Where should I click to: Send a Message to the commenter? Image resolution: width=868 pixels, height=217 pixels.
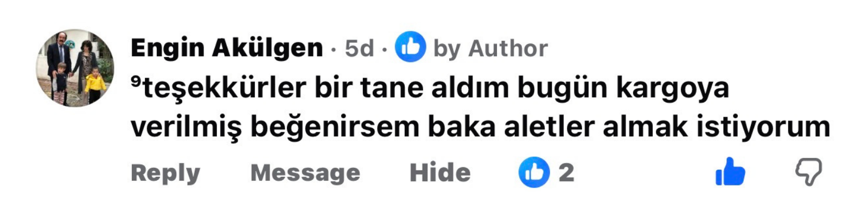point(305,173)
